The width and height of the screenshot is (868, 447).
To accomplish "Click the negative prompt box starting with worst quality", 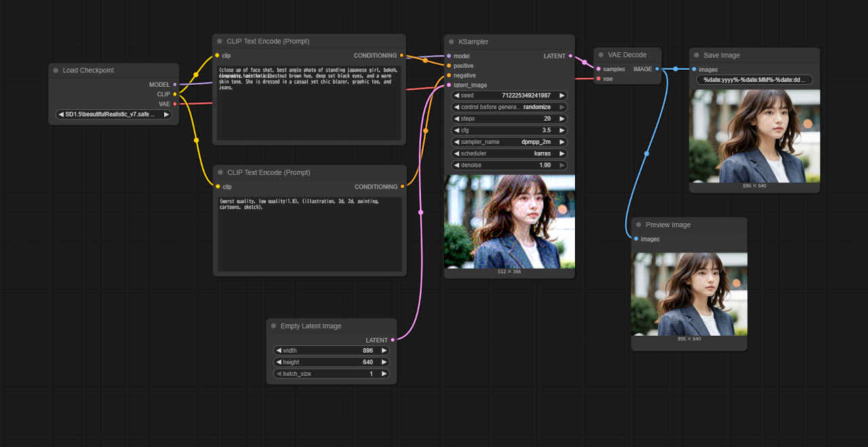I will pos(309,234).
